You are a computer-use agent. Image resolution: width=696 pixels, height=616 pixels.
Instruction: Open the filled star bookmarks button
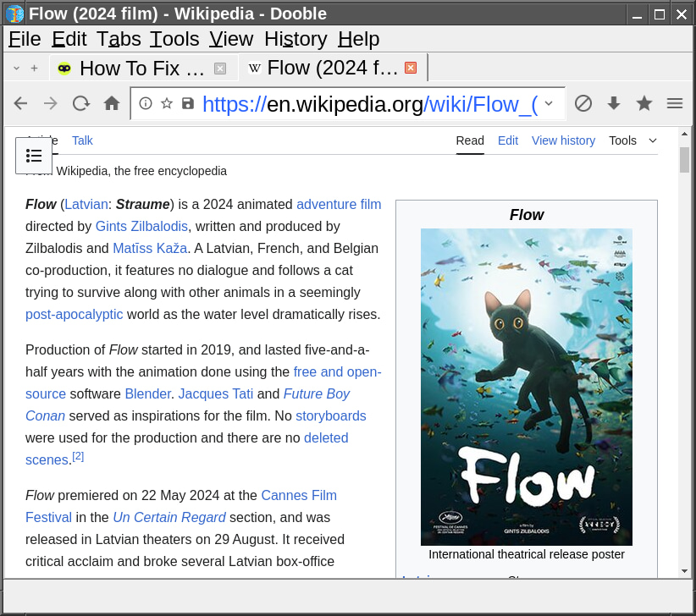click(644, 103)
